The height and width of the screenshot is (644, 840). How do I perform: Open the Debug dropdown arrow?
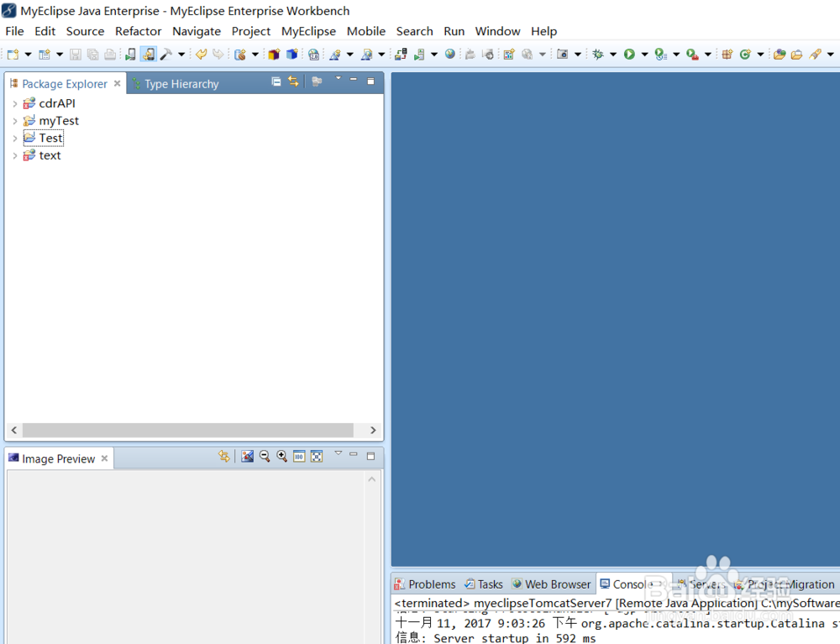[613, 54]
